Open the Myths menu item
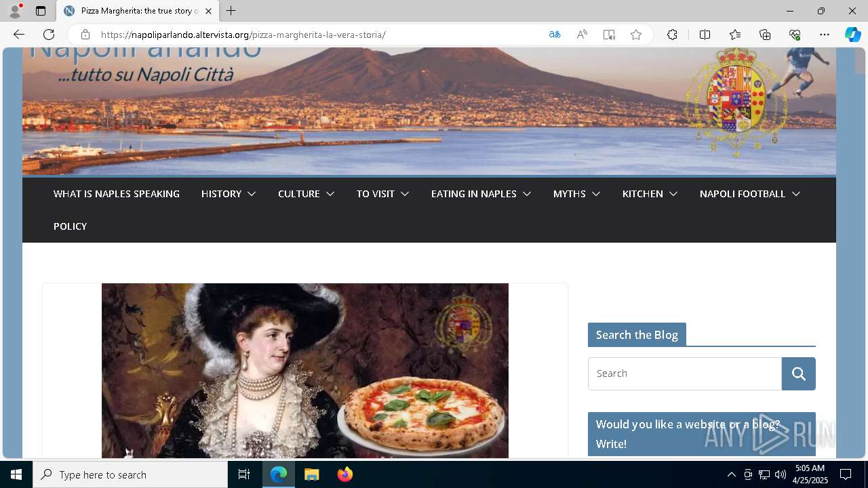The image size is (868, 488). click(x=570, y=194)
